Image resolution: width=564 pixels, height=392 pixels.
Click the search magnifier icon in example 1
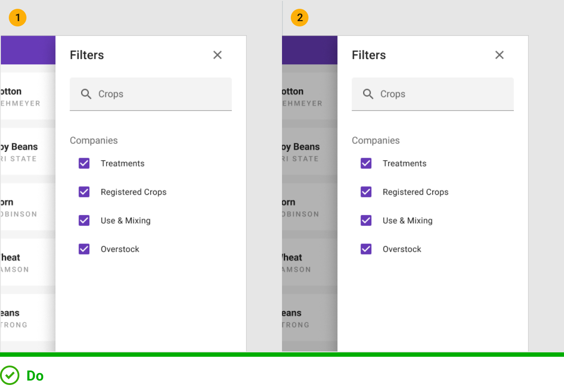pos(86,94)
